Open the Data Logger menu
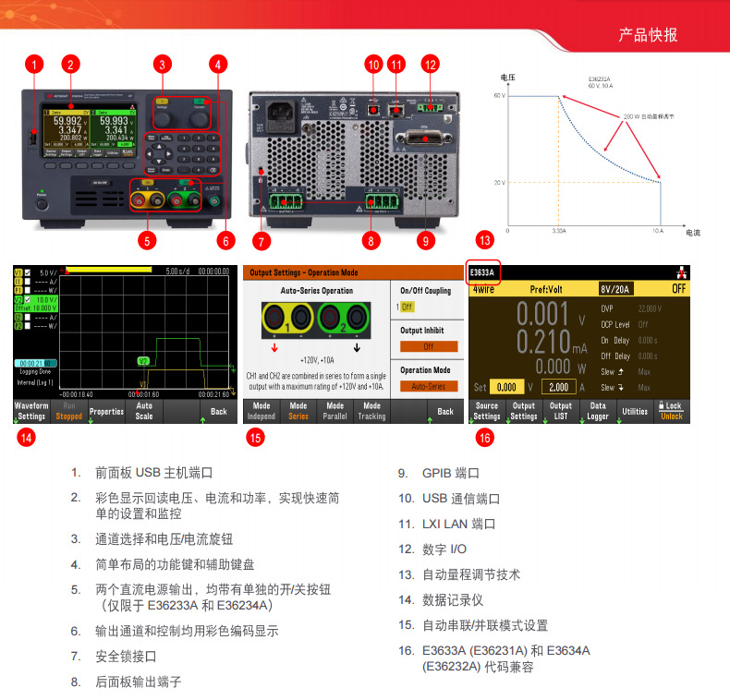730x700 pixels. point(598,411)
